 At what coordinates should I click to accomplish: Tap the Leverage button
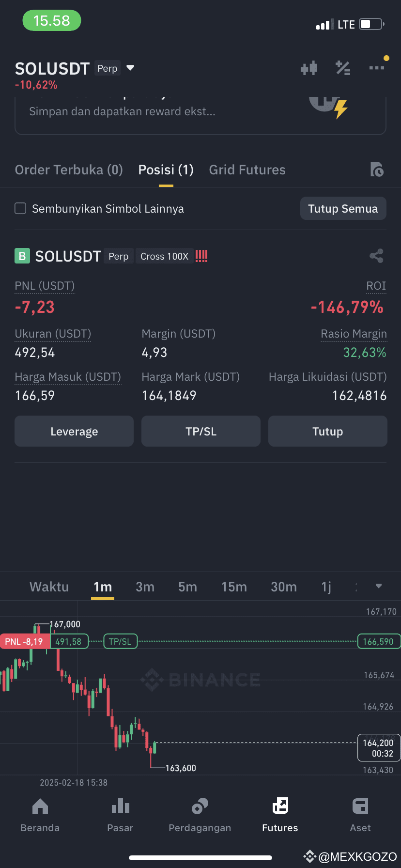pos(74,431)
